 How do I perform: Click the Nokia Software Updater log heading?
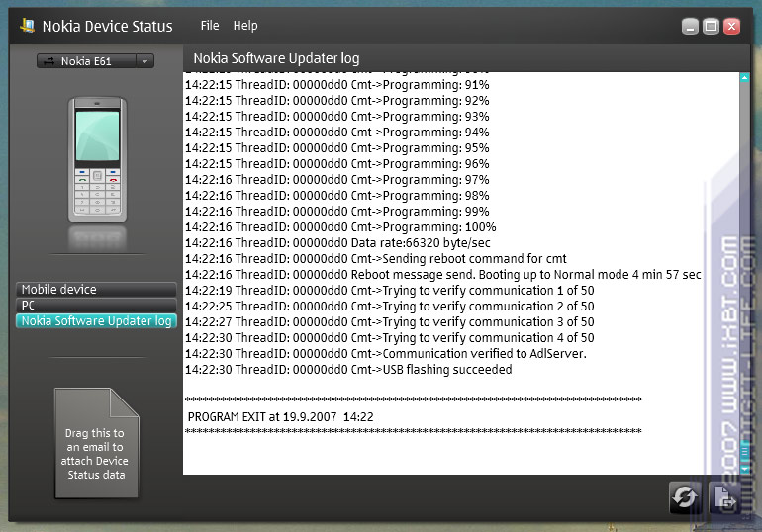(x=276, y=58)
